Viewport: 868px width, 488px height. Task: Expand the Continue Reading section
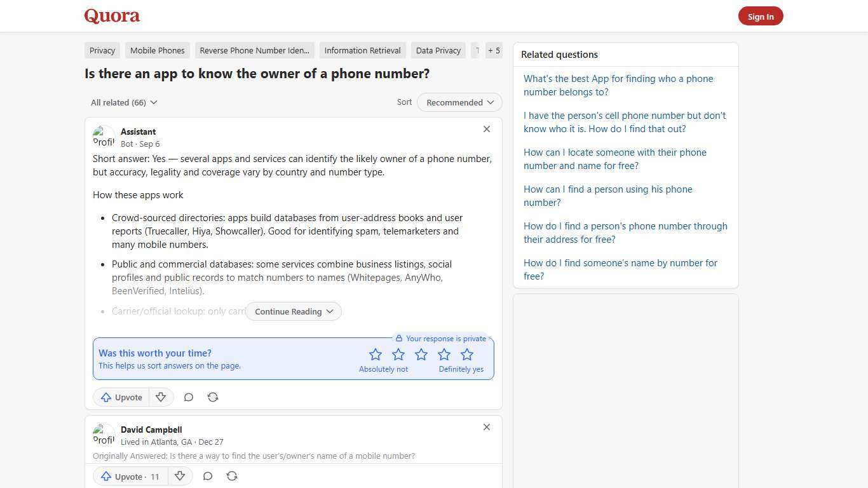[293, 311]
